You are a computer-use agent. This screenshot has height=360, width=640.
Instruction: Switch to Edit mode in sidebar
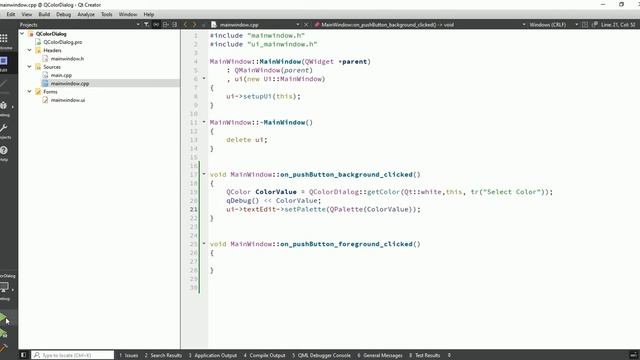pos(4,63)
